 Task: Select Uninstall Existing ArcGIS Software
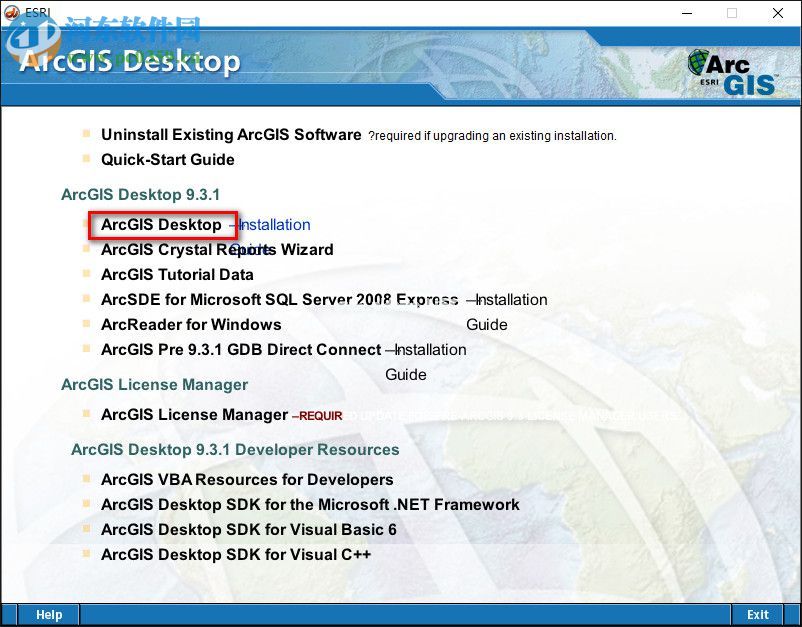pos(231,134)
